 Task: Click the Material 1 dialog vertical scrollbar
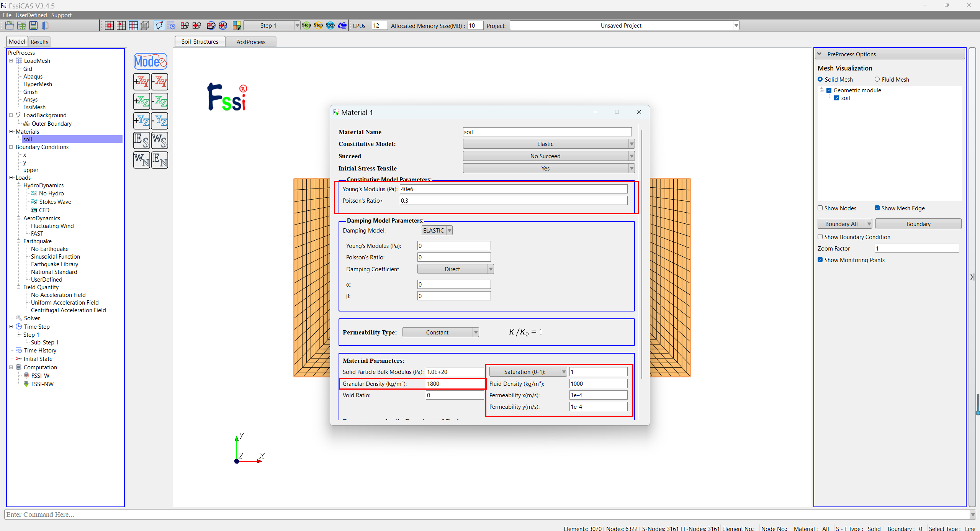click(641, 255)
